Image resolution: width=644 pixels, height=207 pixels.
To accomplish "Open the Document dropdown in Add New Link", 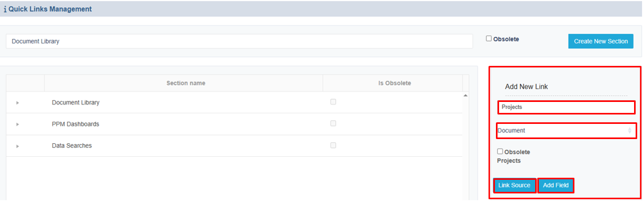I will click(x=566, y=130).
